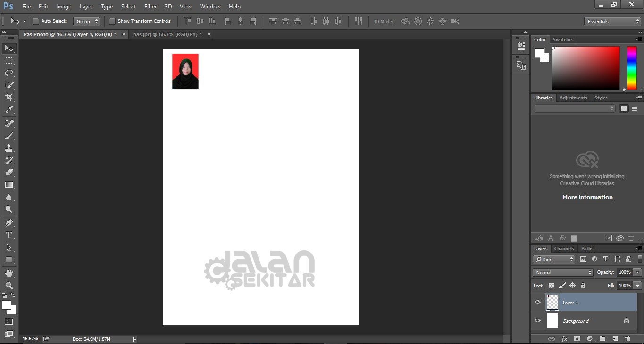The image size is (644, 344).
Task: Click the 16.67% zoom level field
Action: [31, 339]
